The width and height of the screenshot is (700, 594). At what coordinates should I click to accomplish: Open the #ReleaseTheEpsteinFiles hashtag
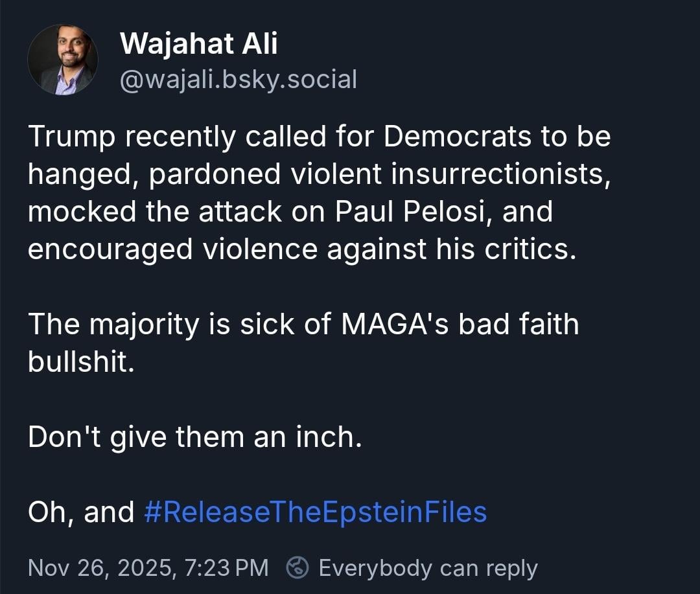point(314,512)
